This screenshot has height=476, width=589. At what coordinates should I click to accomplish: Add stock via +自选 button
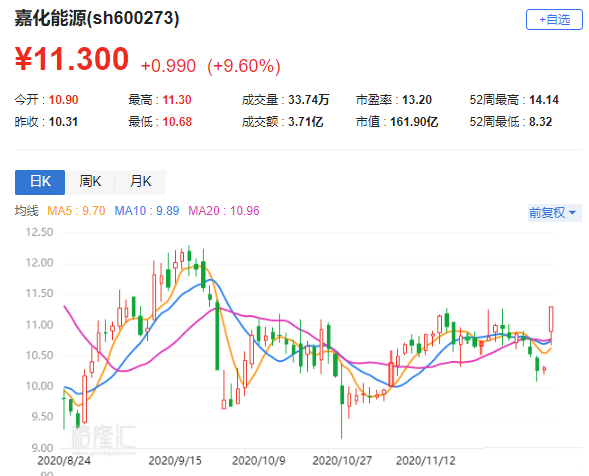click(x=554, y=20)
